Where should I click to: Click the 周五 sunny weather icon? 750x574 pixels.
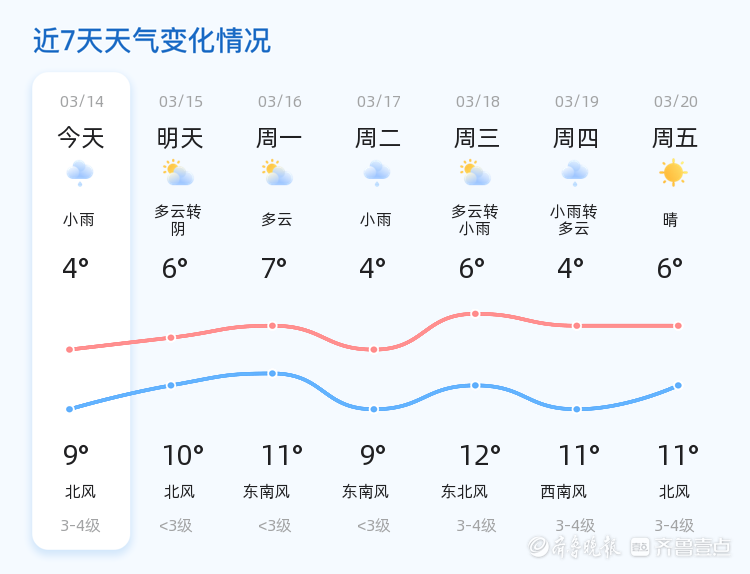(x=673, y=173)
